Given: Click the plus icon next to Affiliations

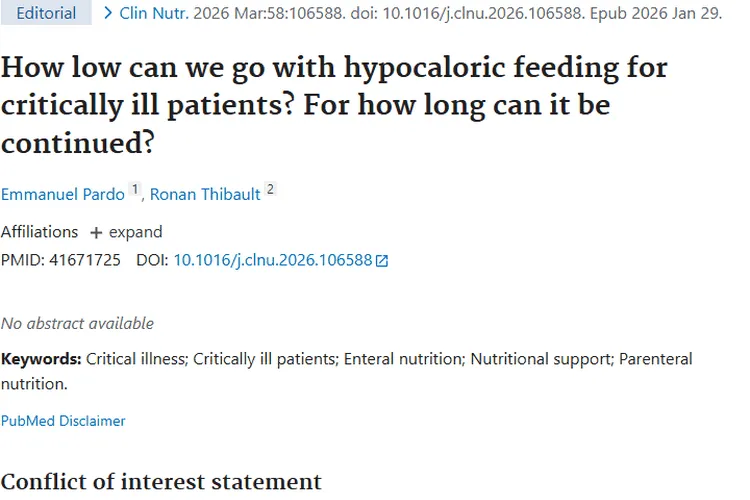Looking at the screenshot, I should (x=96, y=232).
